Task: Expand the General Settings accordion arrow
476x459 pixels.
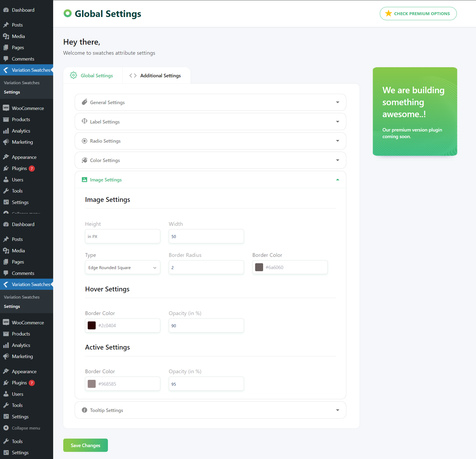Action: point(338,102)
